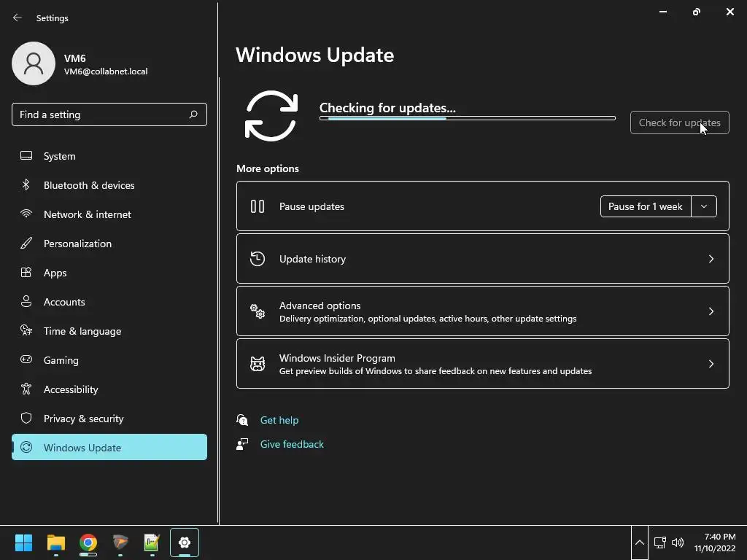Click the Bluetooth icon in sidebar

[x=26, y=184]
